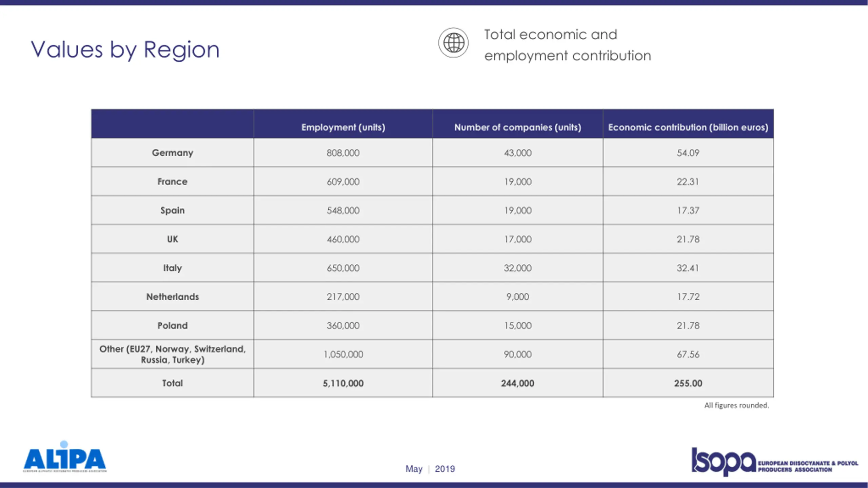868x488 pixels.
Task: Select the Total row label
Action: (x=173, y=383)
